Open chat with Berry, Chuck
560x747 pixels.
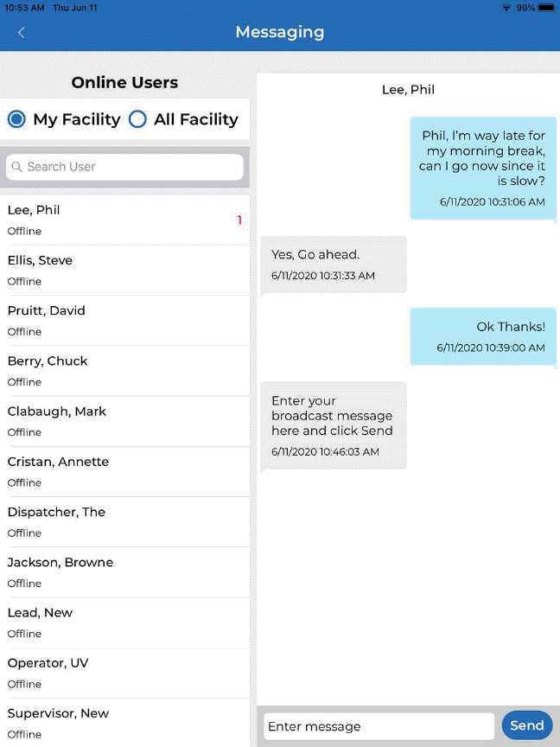[x=124, y=370]
